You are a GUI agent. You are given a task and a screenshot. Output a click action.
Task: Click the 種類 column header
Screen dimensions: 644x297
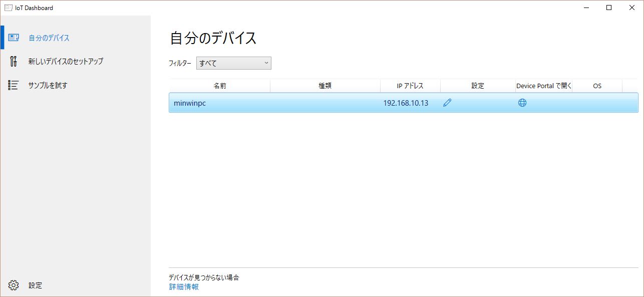tap(325, 86)
